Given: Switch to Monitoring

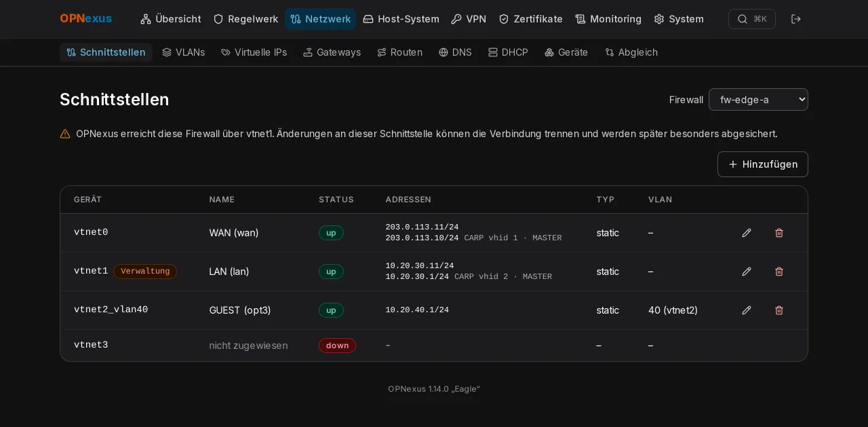Looking at the screenshot, I should [x=608, y=19].
